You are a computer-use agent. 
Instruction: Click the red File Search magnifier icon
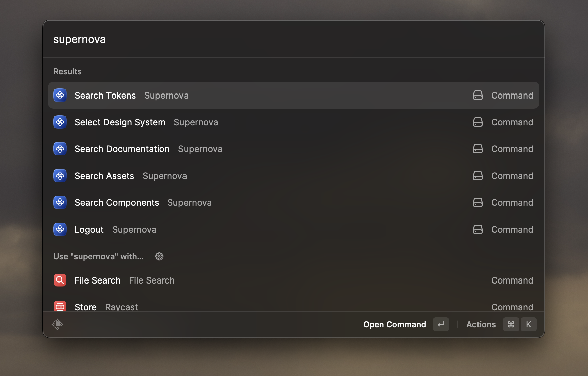tap(60, 280)
